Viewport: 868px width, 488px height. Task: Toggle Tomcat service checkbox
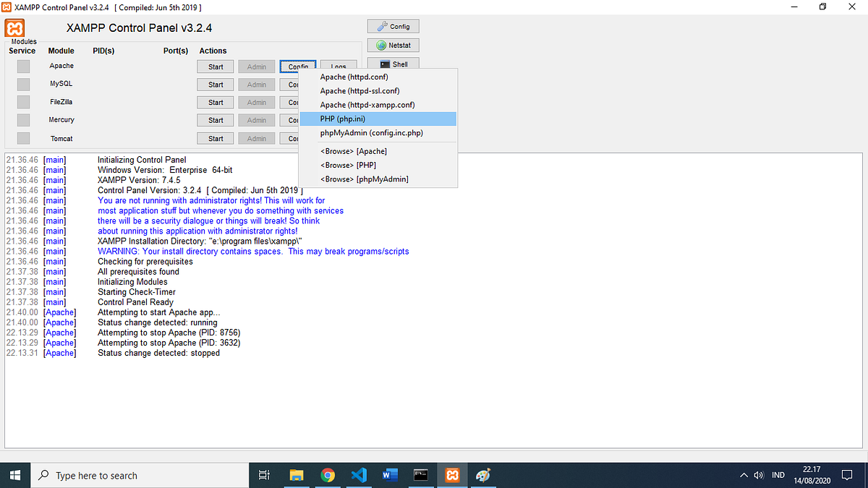tap(24, 138)
